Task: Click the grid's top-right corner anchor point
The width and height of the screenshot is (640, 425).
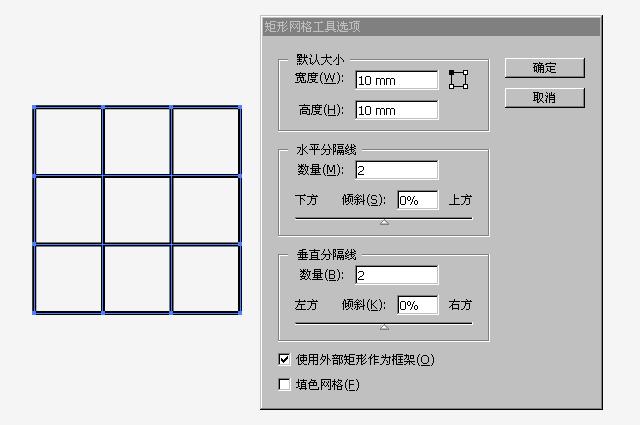Action: (x=240, y=107)
